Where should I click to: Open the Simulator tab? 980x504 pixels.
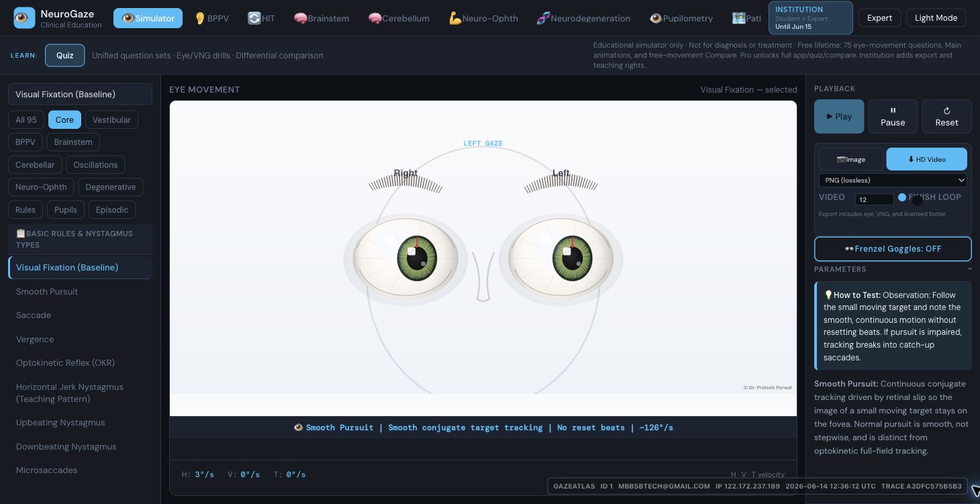coord(148,18)
